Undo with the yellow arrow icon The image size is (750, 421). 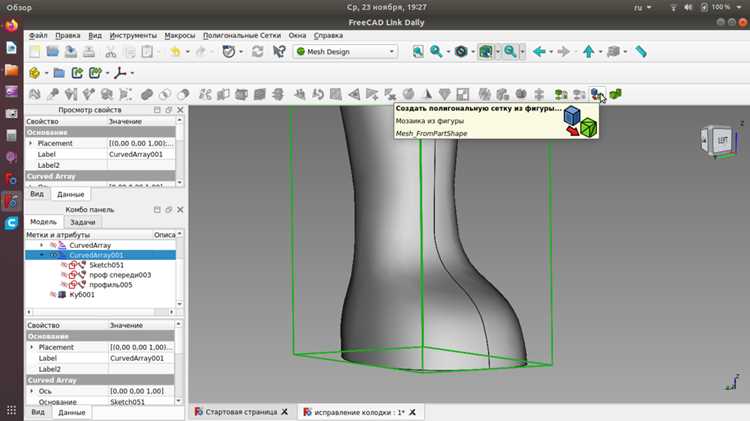[x=175, y=52]
